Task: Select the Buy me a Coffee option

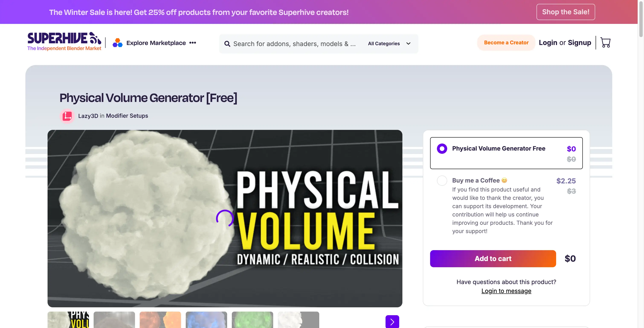Action: pos(442,180)
